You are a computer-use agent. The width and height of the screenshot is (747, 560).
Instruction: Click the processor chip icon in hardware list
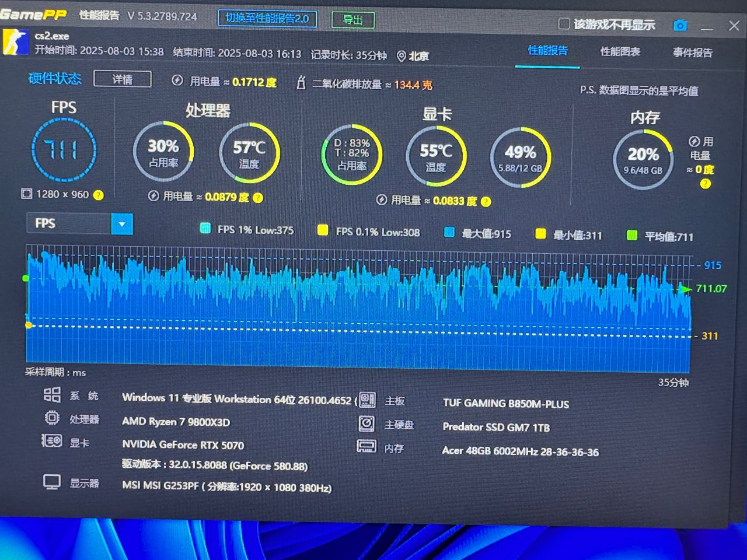(x=52, y=418)
